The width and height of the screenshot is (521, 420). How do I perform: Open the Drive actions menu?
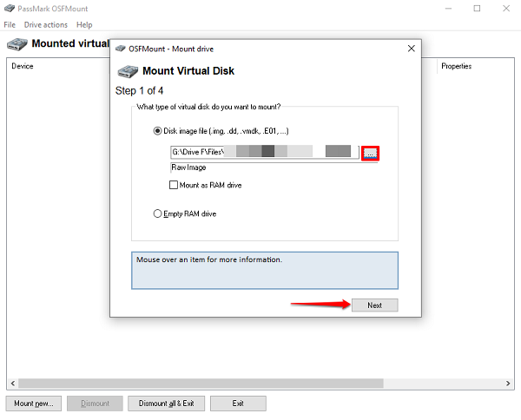[46, 25]
